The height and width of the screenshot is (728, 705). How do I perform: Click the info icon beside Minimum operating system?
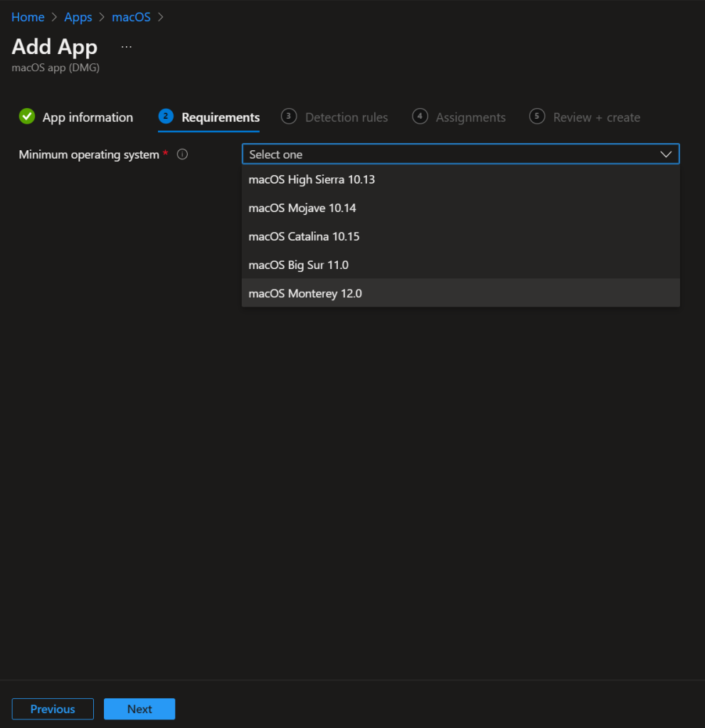(182, 154)
